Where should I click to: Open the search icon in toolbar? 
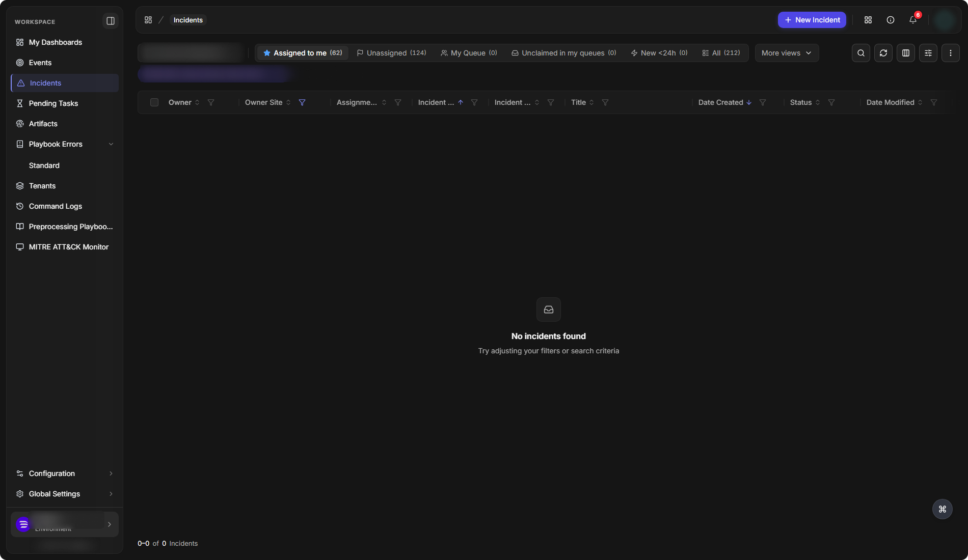point(861,53)
